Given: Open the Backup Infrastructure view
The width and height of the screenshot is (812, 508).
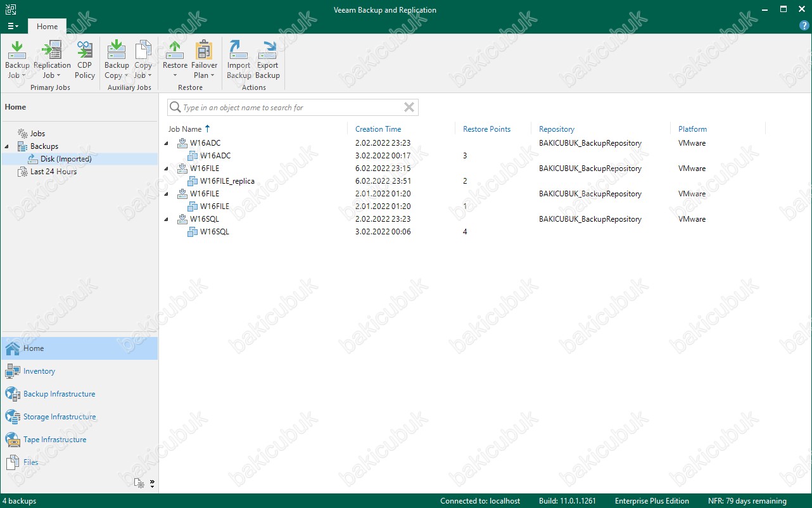Looking at the screenshot, I should pyautogui.click(x=79, y=394).
